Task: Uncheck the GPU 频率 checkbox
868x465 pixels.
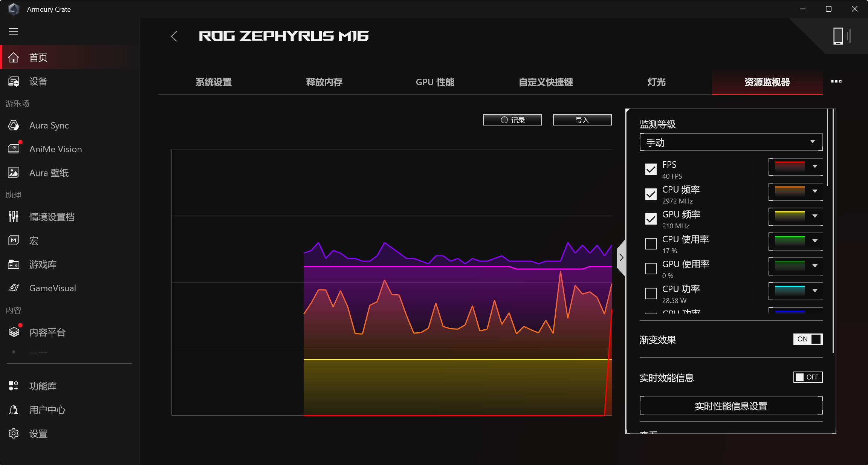Action: tap(651, 219)
